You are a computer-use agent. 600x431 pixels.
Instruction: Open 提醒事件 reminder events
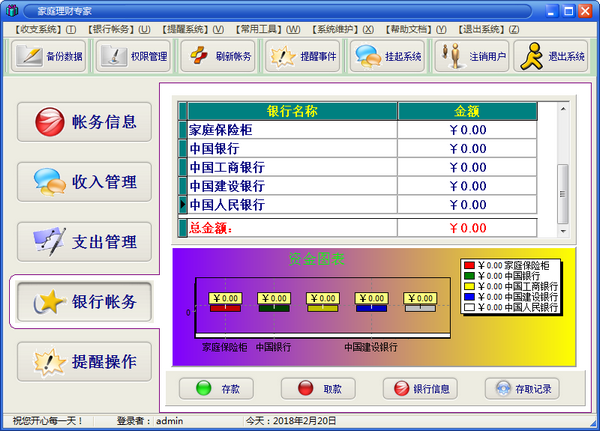click(x=302, y=57)
